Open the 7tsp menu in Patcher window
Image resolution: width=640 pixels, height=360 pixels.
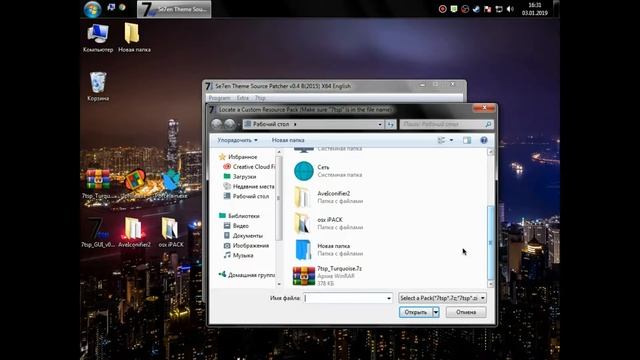click(260, 98)
